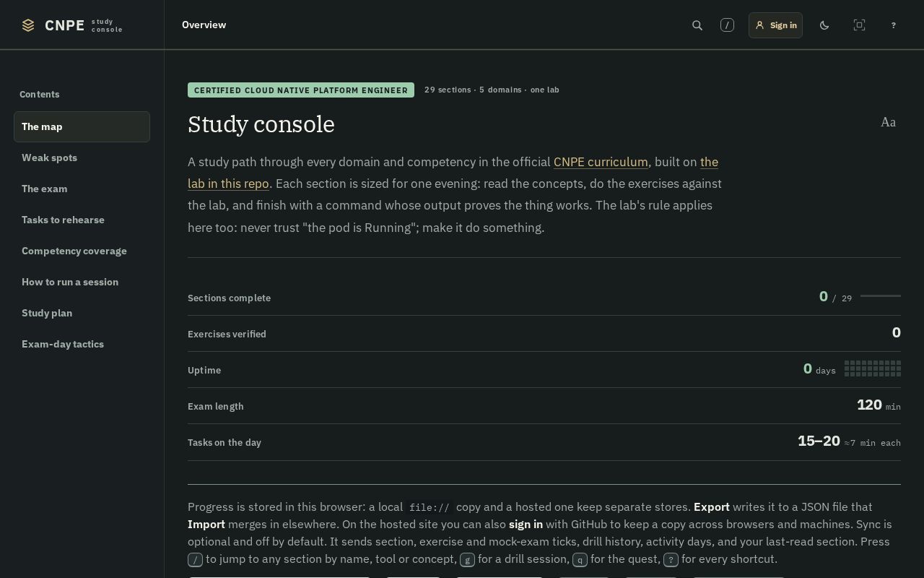Click the Contents sidebar heading
This screenshot has height=578, width=924.
(x=40, y=94)
